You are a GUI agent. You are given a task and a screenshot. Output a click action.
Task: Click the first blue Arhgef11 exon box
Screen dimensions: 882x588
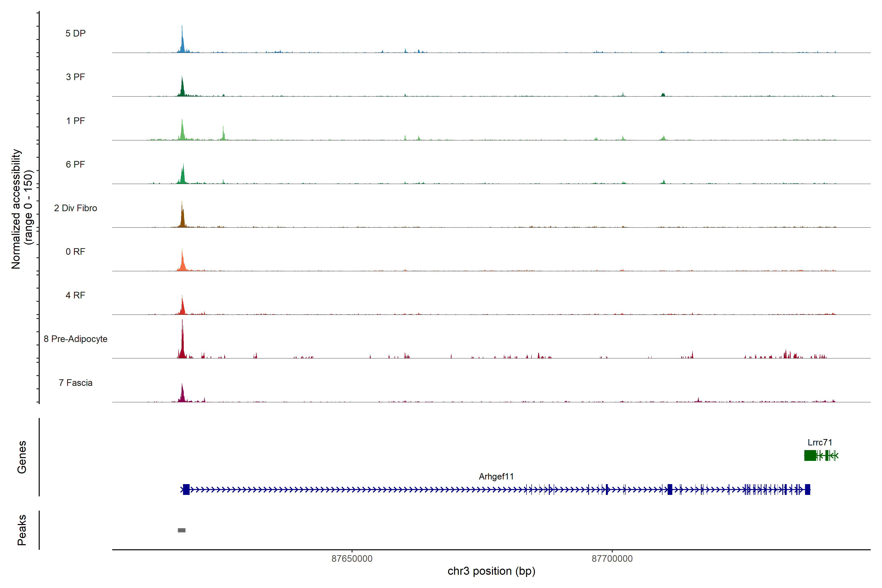pos(186,489)
